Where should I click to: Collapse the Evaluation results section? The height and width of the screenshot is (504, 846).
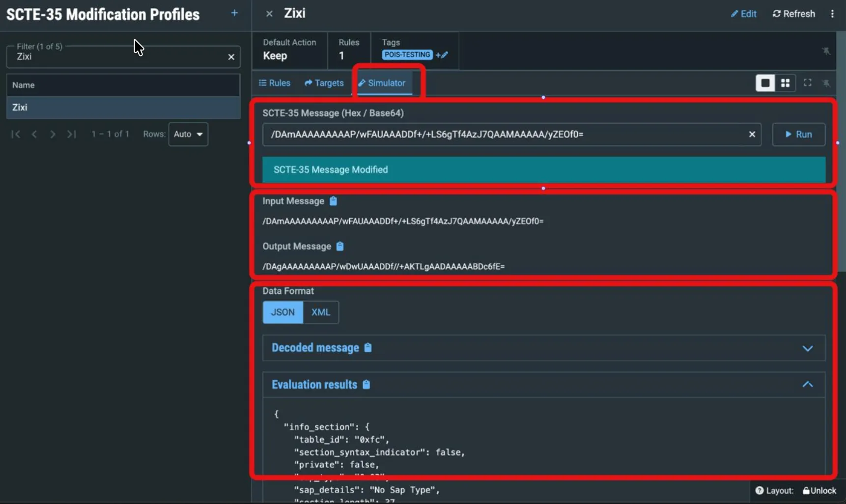point(807,385)
